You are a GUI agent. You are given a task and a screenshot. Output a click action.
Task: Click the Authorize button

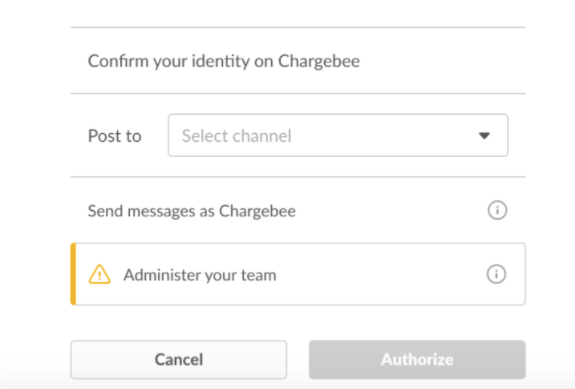pos(417,359)
